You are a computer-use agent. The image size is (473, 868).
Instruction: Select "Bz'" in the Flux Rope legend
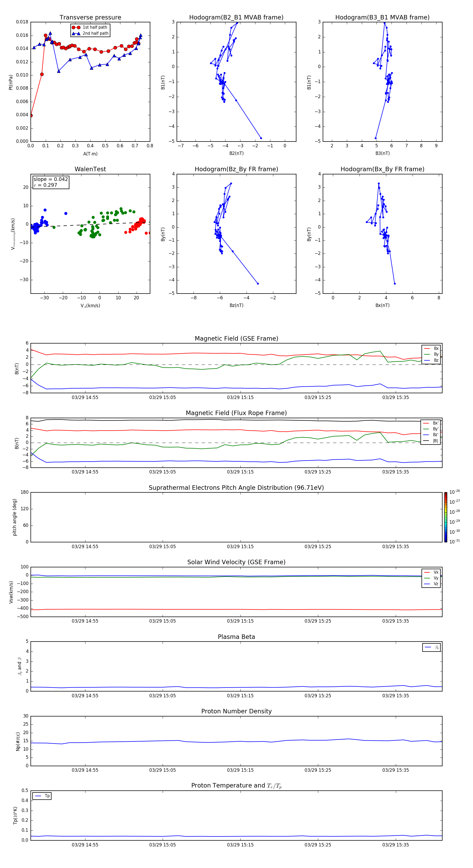pyautogui.click(x=431, y=435)
